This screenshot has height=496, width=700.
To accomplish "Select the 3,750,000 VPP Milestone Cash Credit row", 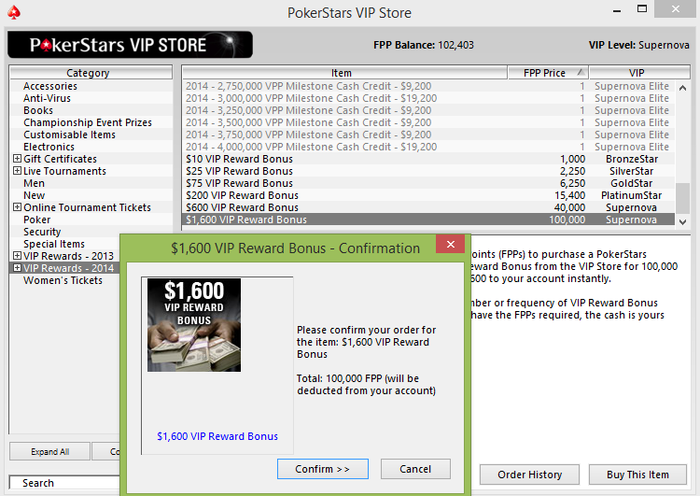I will tap(429, 134).
